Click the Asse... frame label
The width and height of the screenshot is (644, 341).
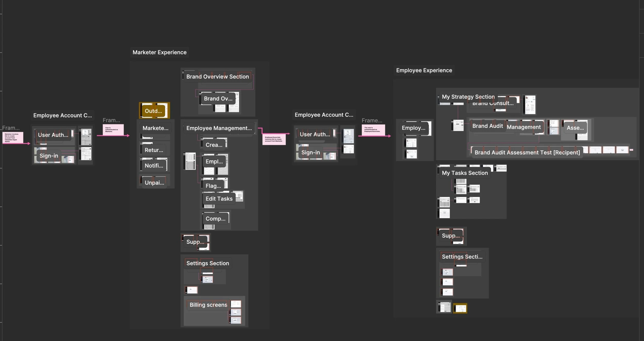click(575, 128)
